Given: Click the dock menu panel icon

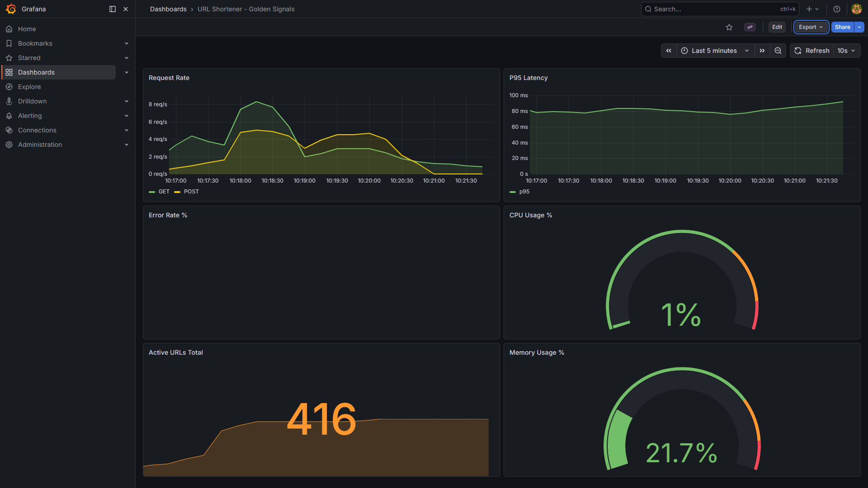Looking at the screenshot, I should tap(113, 9).
